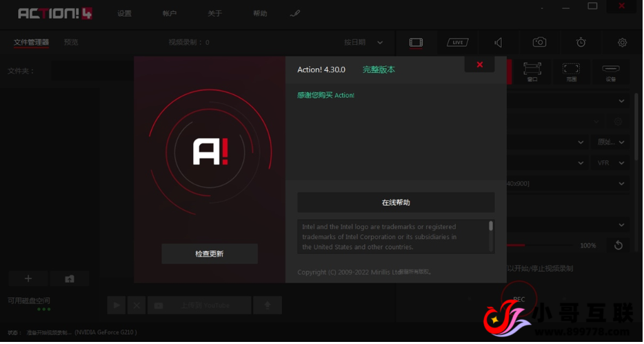Open the screenshot camera icon
This screenshot has width=644, height=344.
pyautogui.click(x=539, y=43)
